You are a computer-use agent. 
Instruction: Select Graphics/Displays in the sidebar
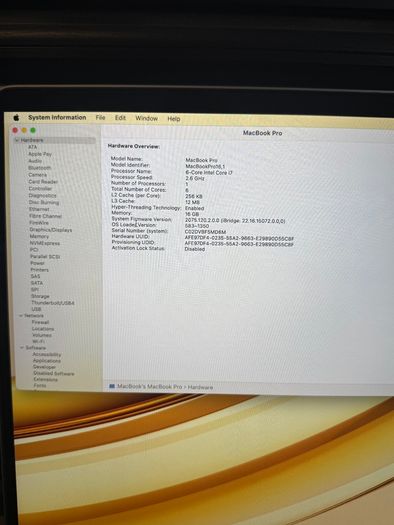pyautogui.click(x=51, y=230)
